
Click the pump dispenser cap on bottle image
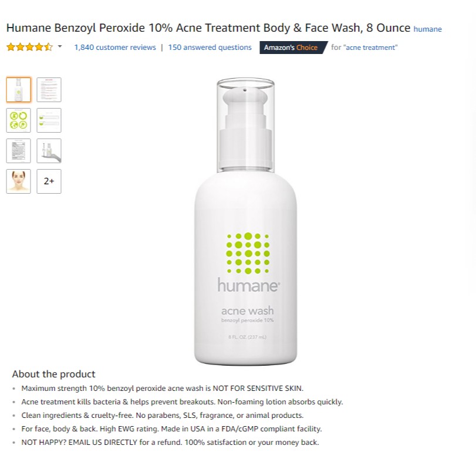click(245, 125)
